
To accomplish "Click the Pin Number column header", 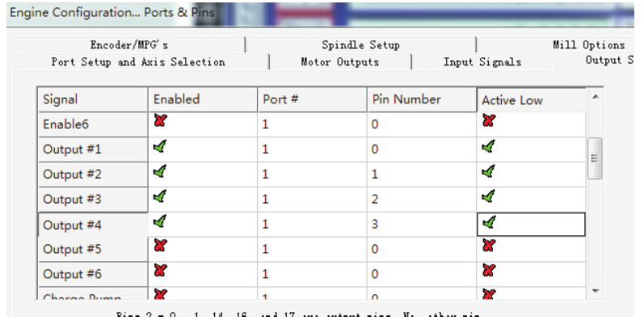I will [422, 99].
